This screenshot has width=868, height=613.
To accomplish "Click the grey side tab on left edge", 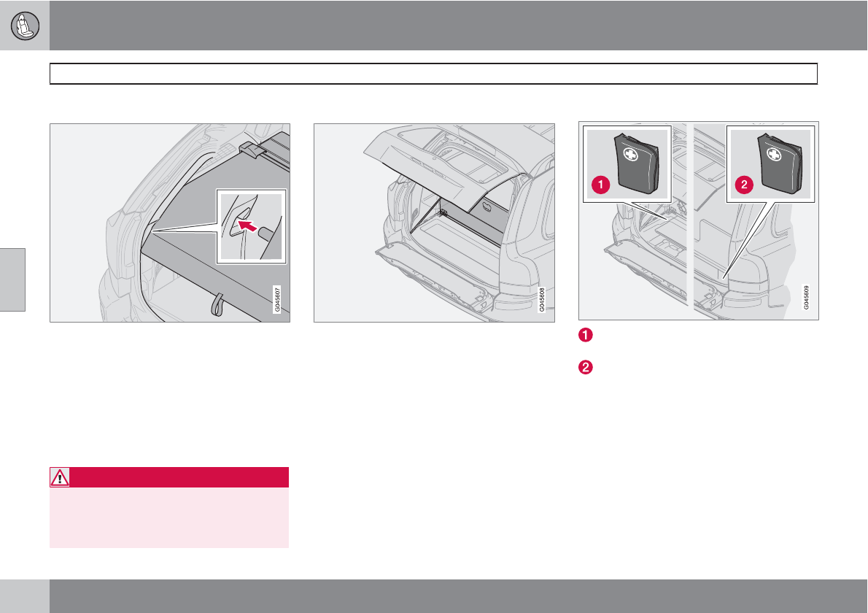I will 12,279.
